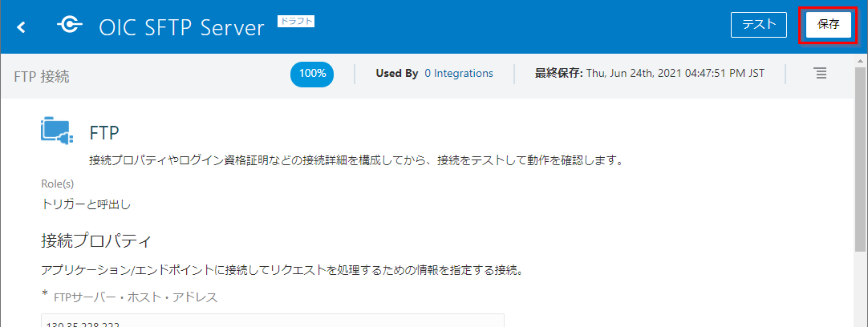Click the 接続プロパティ section heading
Image resolution: width=868 pixels, height=327 pixels.
coord(96,240)
